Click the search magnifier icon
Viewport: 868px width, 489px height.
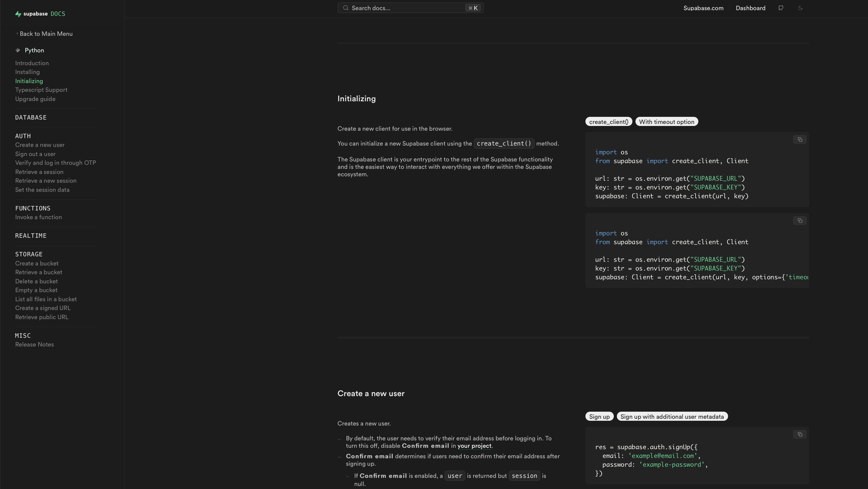coord(345,8)
